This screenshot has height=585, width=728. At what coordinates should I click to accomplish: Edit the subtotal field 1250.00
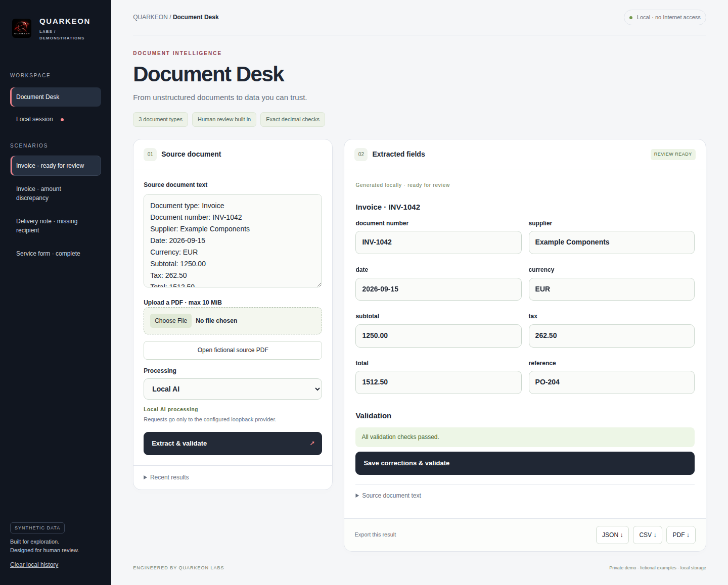coord(438,336)
